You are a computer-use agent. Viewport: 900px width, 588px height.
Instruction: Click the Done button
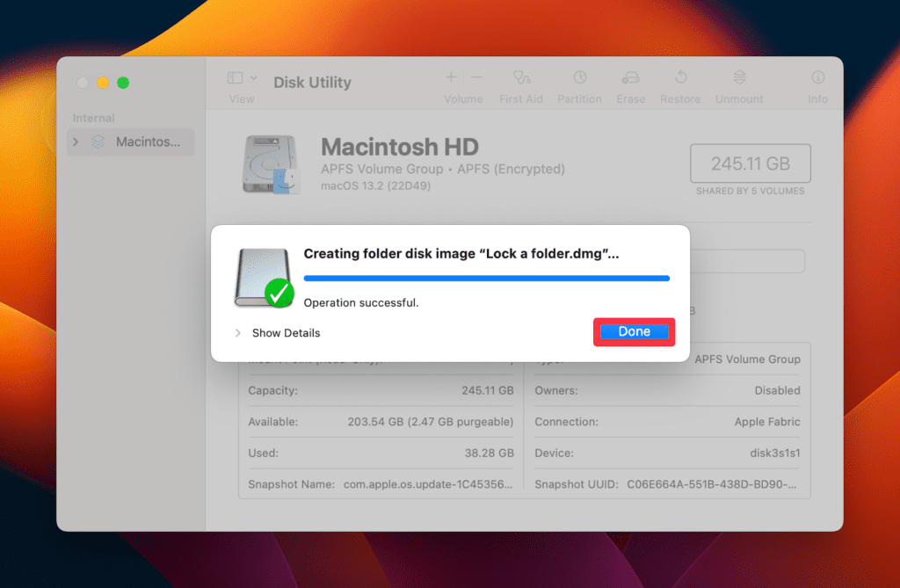pyautogui.click(x=634, y=332)
